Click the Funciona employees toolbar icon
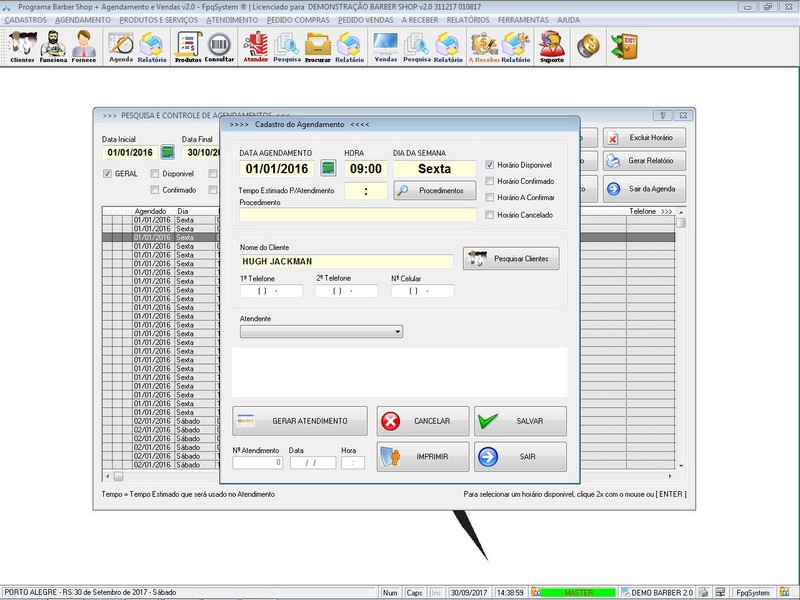The height and width of the screenshot is (600, 800). 52,45
